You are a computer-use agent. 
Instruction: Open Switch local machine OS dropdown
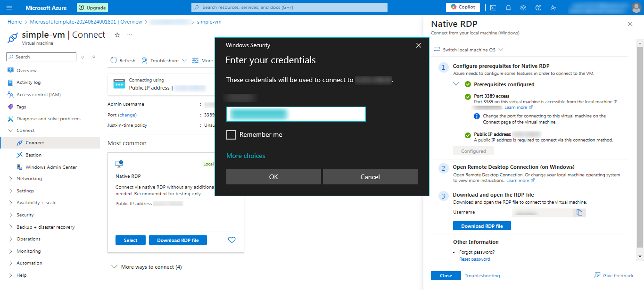point(469,50)
